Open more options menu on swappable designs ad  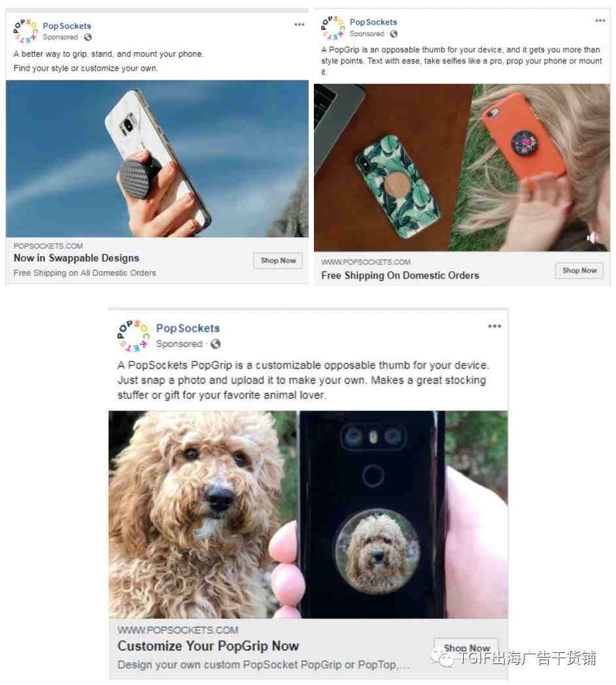click(x=299, y=24)
